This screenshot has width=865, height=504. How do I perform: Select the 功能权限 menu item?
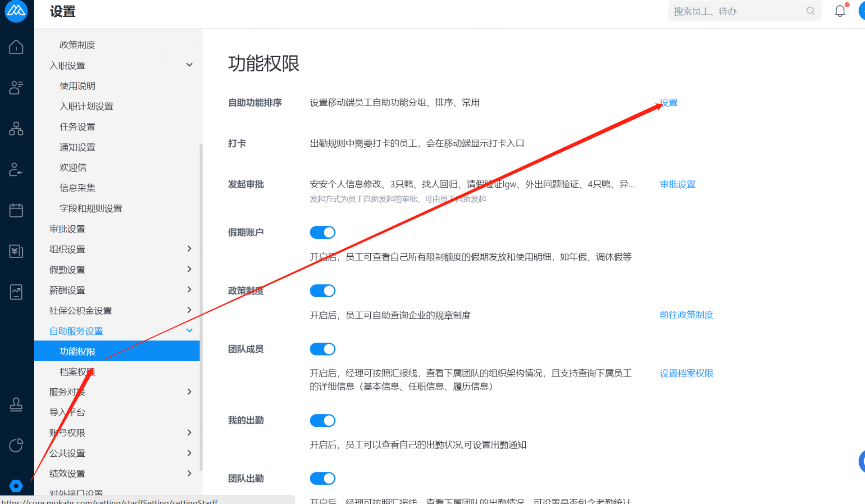click(117, 351)
